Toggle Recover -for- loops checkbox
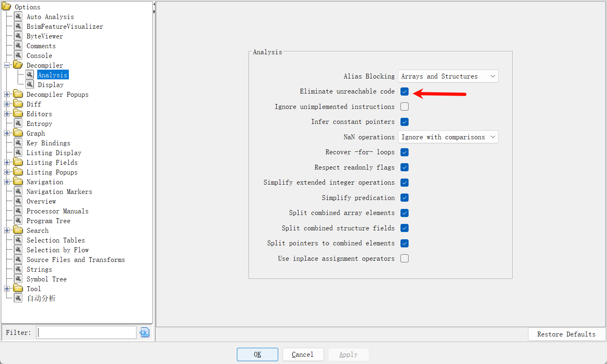The height and width of the screenshot is (364, 607). click(x=405, y=152)
